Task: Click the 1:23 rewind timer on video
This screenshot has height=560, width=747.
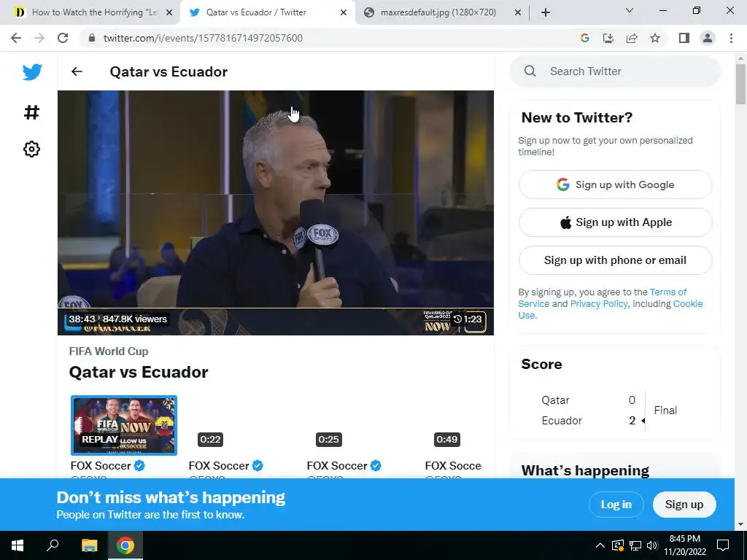Action: 468,319
